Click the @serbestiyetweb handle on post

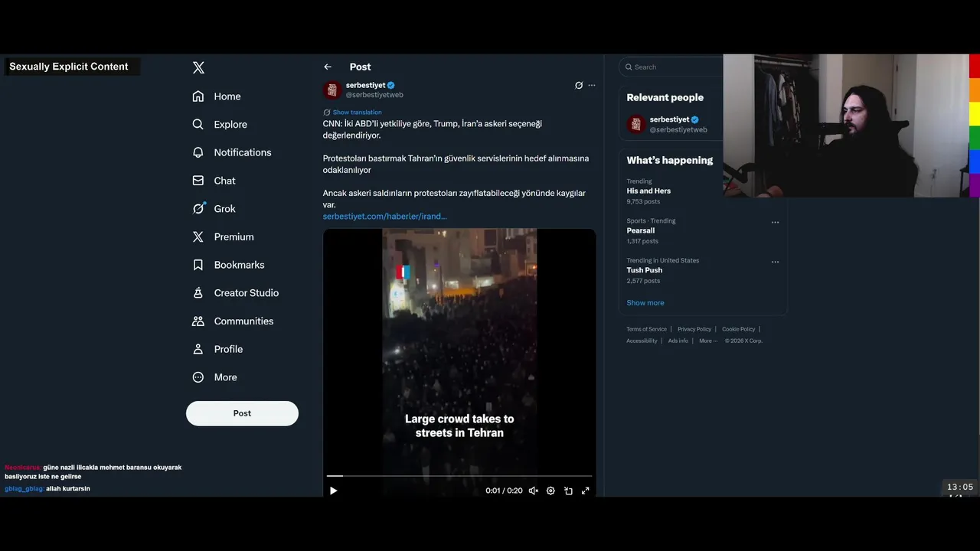pos(374,95)
